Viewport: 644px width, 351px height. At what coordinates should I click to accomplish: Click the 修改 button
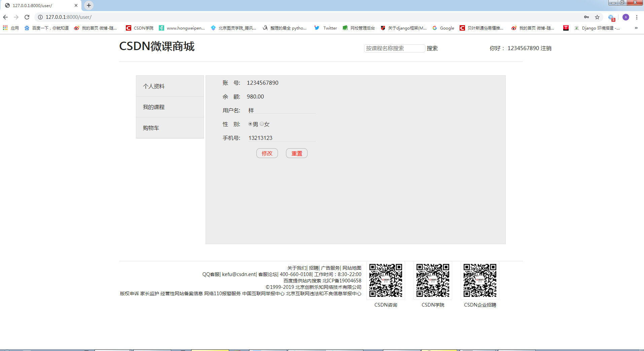coord(267,153)
